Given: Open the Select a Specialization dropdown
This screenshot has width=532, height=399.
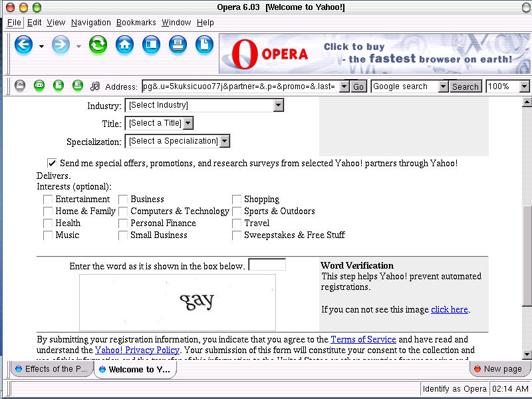Looking at the screenshot, I should 178,141.
